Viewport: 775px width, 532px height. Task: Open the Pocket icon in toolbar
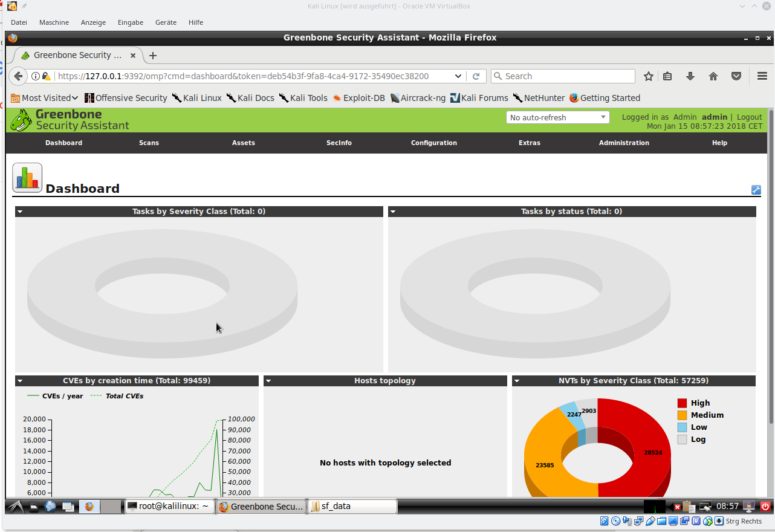point(736,76)
